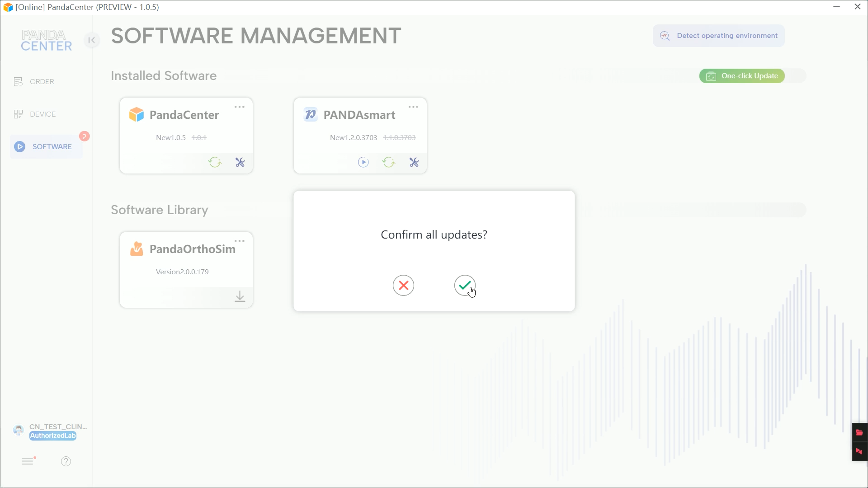Download PandaOrthoSim with the download icon
The height and width of the screenshot is (488, 868).
point(240,296)
